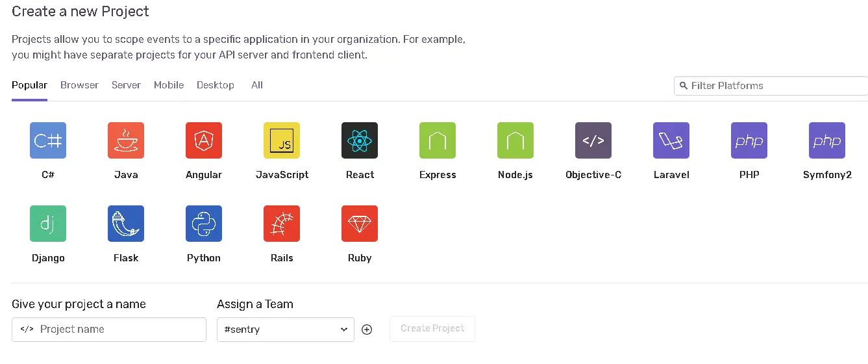This screenshot has width=868, height=364.
Task: Select the Express platform icon
Action: (x=438, y=140)
